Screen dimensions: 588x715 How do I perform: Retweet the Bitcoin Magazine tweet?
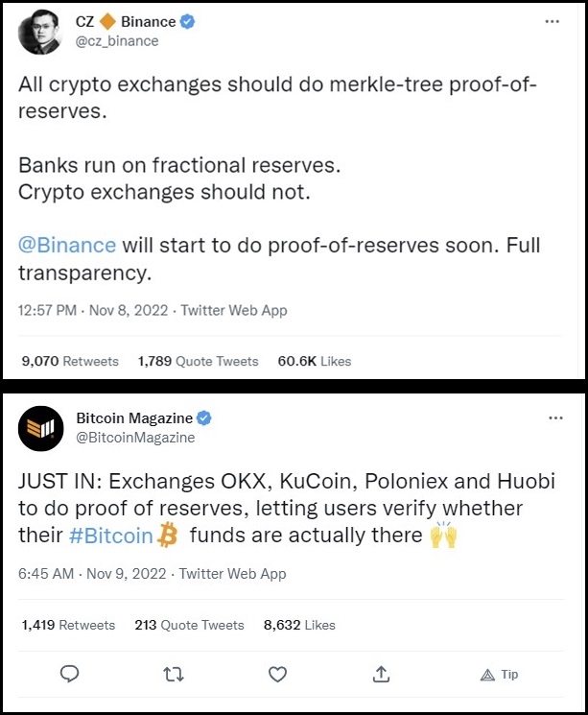pyautogui.click(x=174, y=674)
